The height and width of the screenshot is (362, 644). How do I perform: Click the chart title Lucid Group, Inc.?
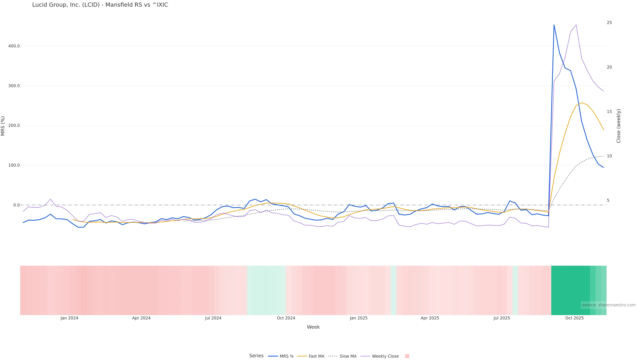point(100,5)
